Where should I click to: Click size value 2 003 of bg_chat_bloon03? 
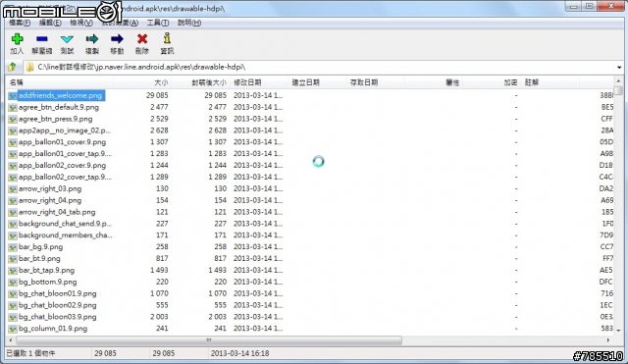pyautogui.click(x=159, y=317)
